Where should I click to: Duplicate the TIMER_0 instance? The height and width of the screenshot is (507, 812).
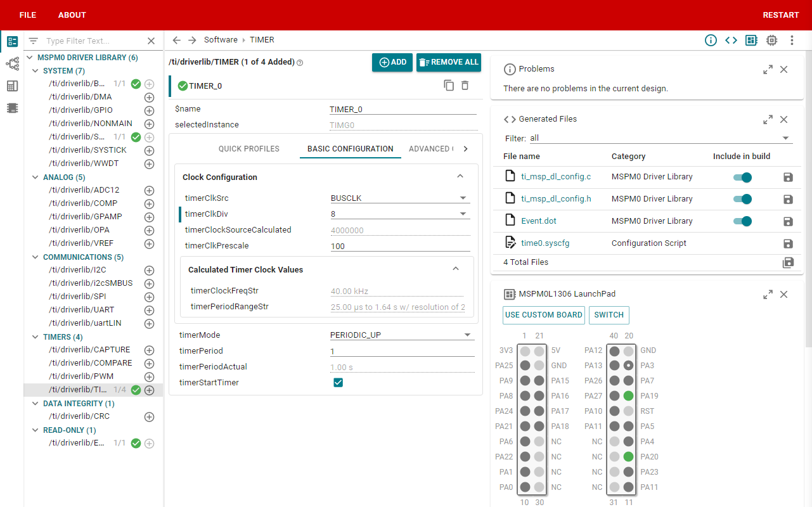[x=449, y=86]
